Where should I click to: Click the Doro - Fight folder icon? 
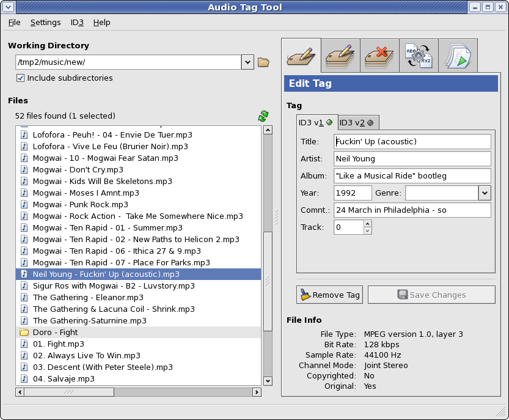[x=24, y=333]
